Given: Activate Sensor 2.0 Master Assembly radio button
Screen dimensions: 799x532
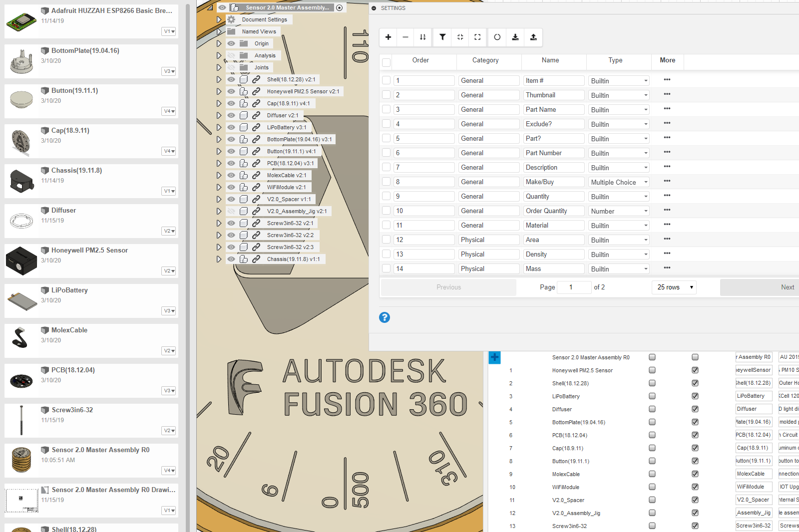Looking at the screenshot, I should click(x=340, y=8).
